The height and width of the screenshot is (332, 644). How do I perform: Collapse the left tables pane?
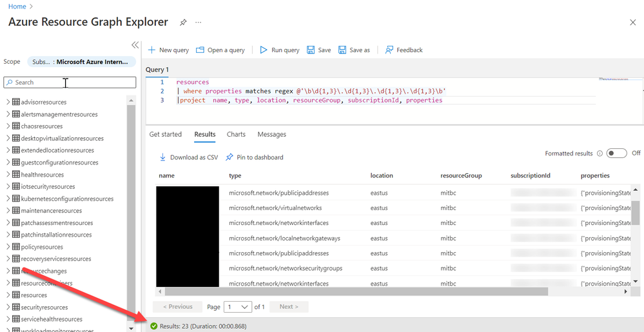[135, 44]
